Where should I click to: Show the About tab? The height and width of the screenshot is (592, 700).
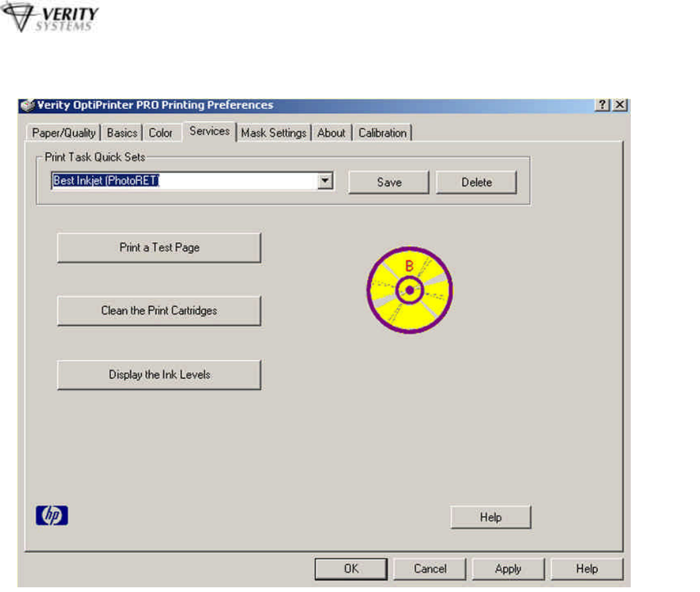pyautogui.click(x=332, y=133)
